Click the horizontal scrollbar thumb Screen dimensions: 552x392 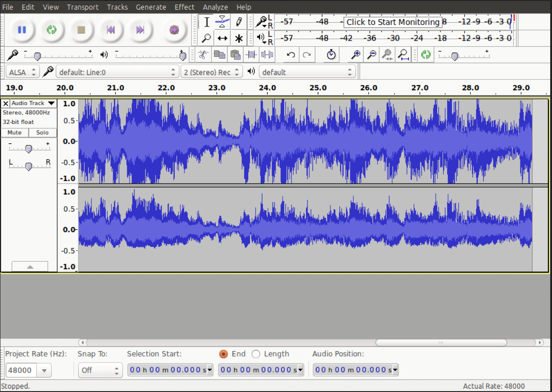pos(441,343)
